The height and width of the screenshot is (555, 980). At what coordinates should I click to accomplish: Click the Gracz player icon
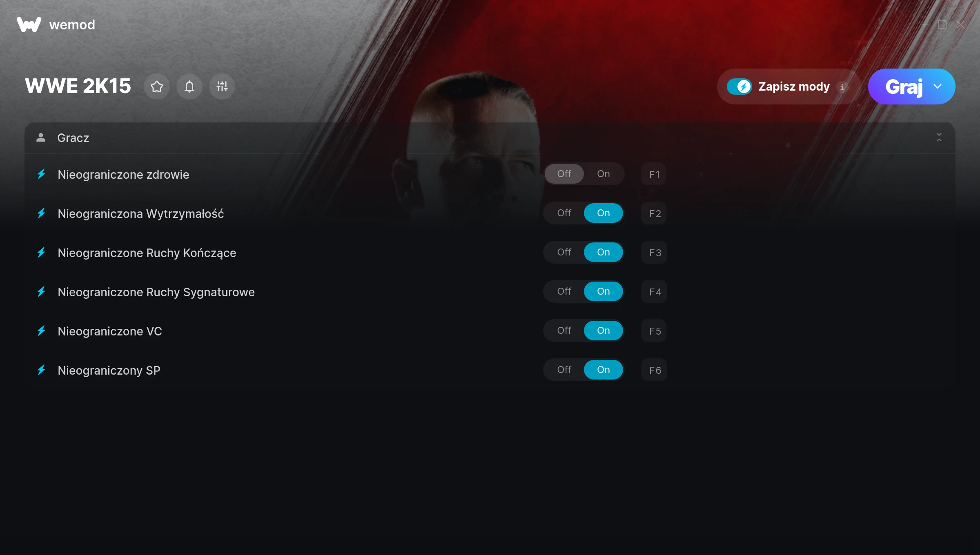pos(41,138)
